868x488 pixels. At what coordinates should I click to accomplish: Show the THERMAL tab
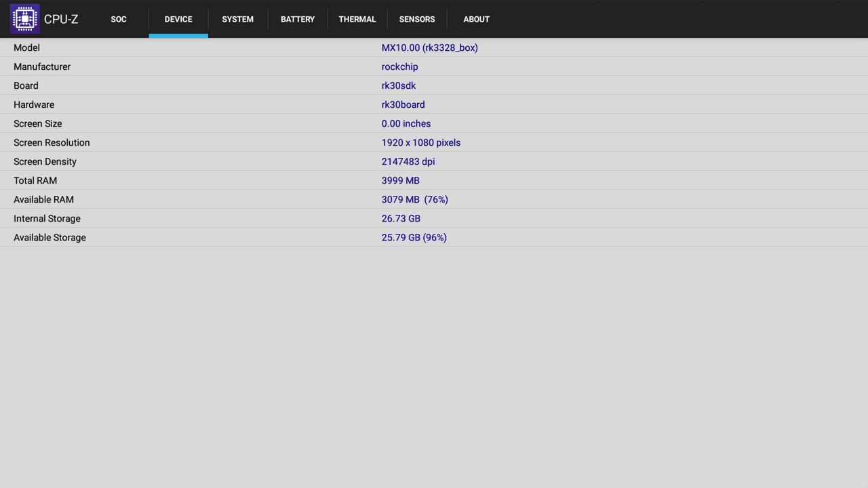tap(357, 19)
